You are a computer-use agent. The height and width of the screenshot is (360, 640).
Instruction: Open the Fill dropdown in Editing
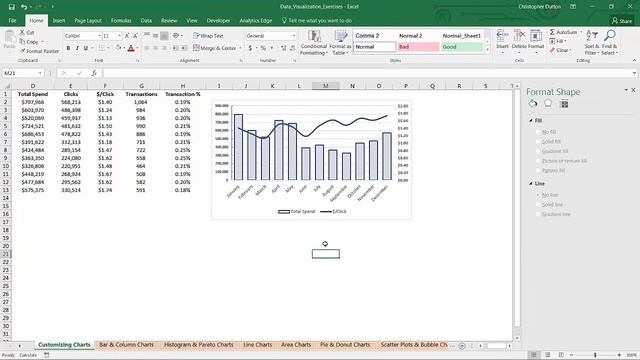click(558, 41)
